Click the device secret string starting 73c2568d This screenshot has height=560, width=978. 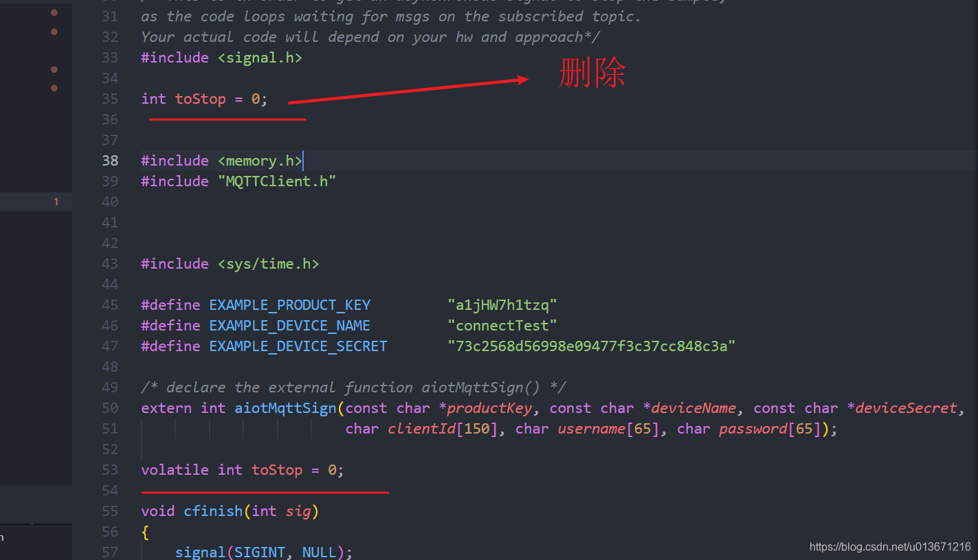pos(591,346)
